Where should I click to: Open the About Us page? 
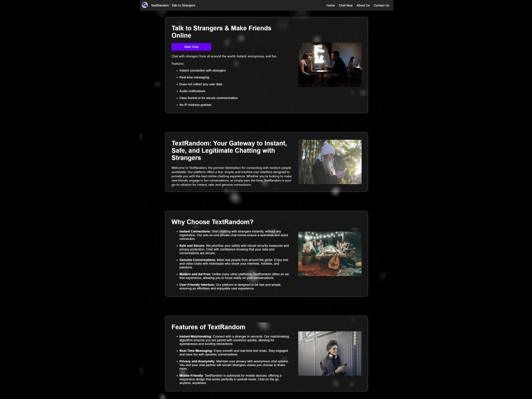363,5
